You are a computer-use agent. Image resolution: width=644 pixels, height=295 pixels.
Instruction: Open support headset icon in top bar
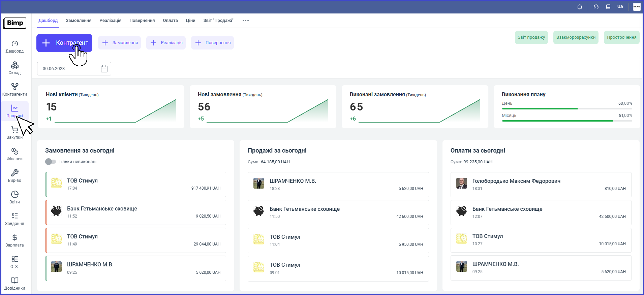[596, 7]
